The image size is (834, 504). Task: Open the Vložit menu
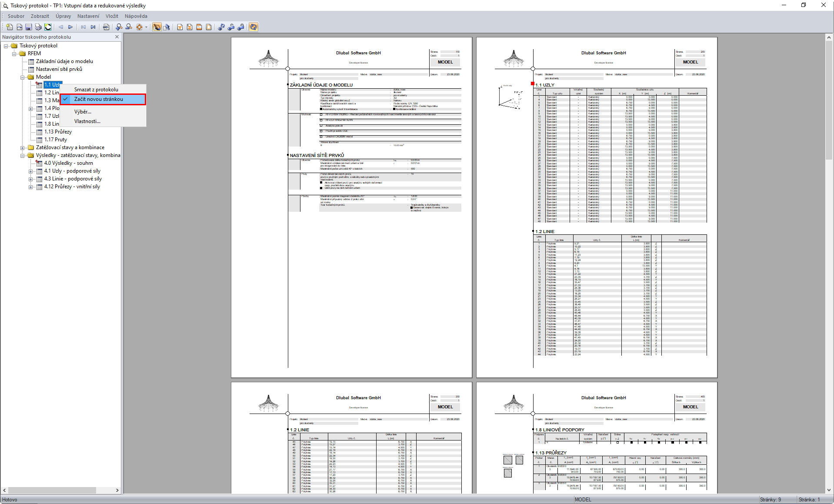pos(112,16)
